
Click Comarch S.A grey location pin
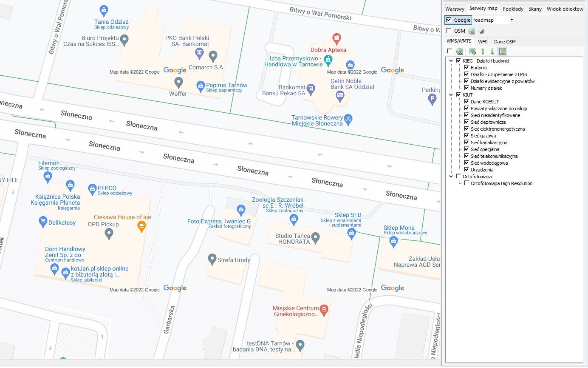click(214, 56)
